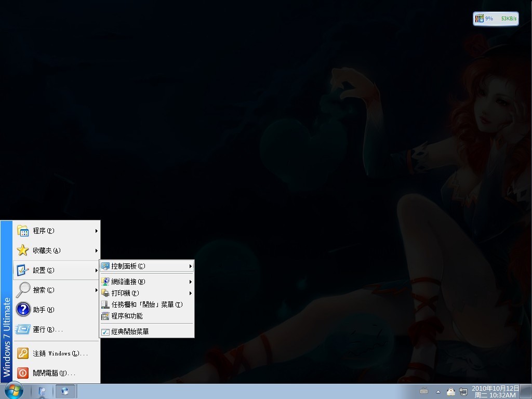Select 助手(H) menu entry
The width and height of the screenshot is (532, 399).
[56, 310]
